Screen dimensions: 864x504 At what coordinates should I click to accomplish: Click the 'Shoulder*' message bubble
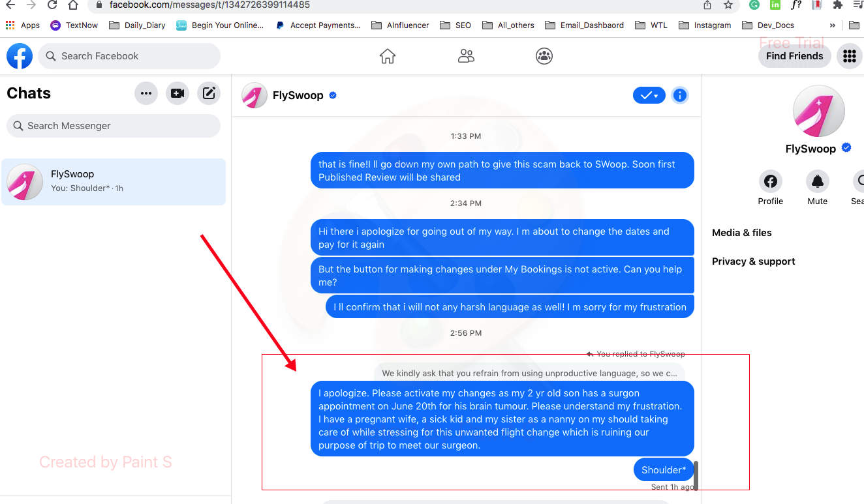[x=664, y=470]
